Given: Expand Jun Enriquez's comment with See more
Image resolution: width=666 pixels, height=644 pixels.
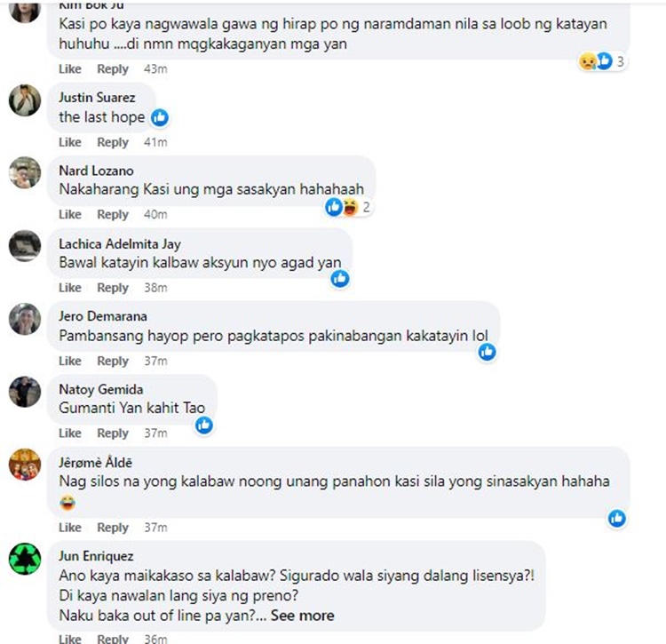Looking at the screenshot, I should click(x=303, y=616).
